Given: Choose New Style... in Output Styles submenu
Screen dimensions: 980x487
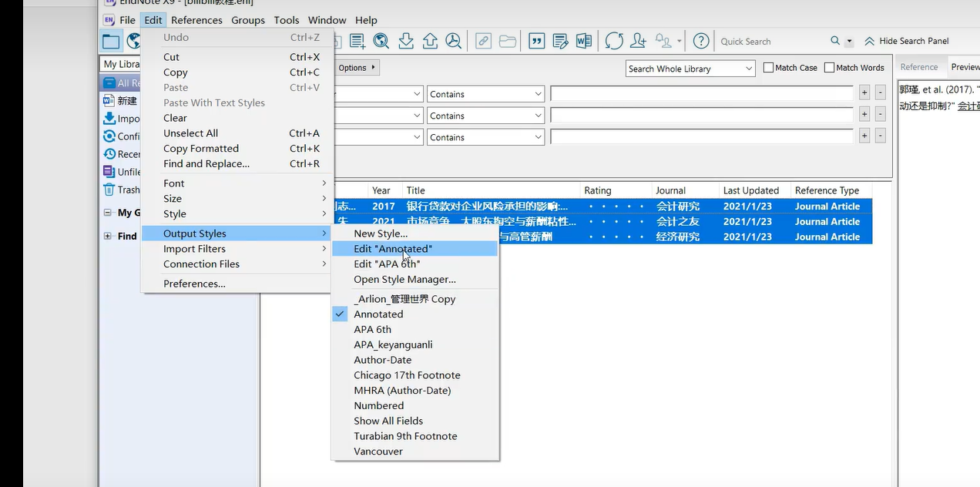Looking at the screenshot, I should tap(415, 233).
